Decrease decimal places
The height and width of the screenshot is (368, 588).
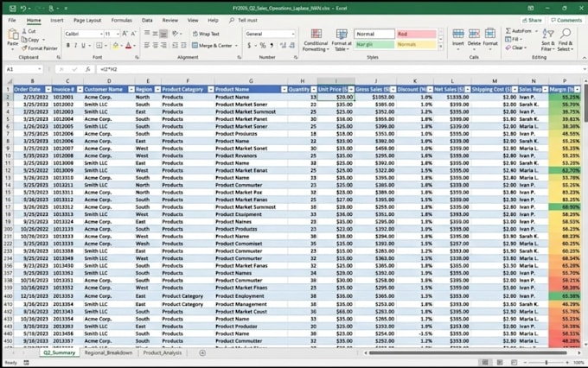click(x=291, y=45)
